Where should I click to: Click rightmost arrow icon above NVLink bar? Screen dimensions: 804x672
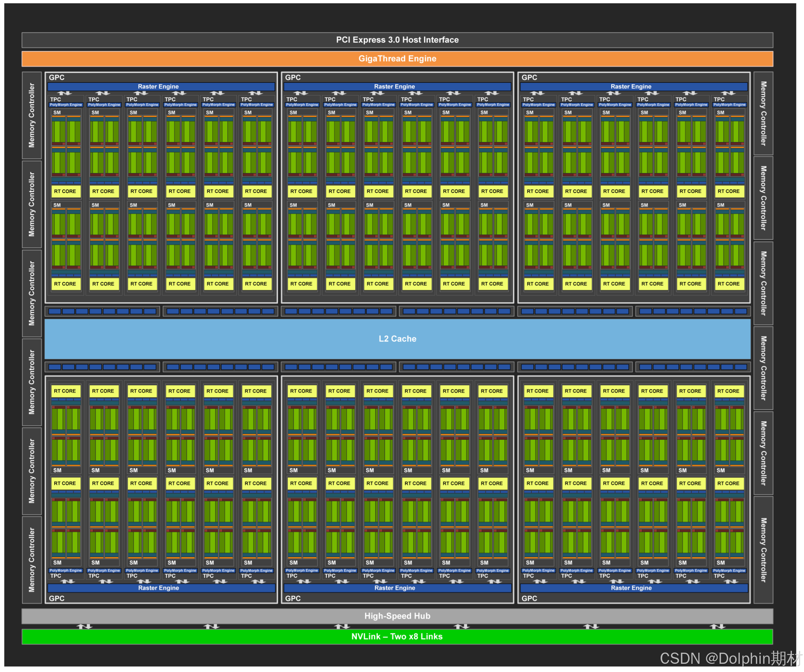718,627
